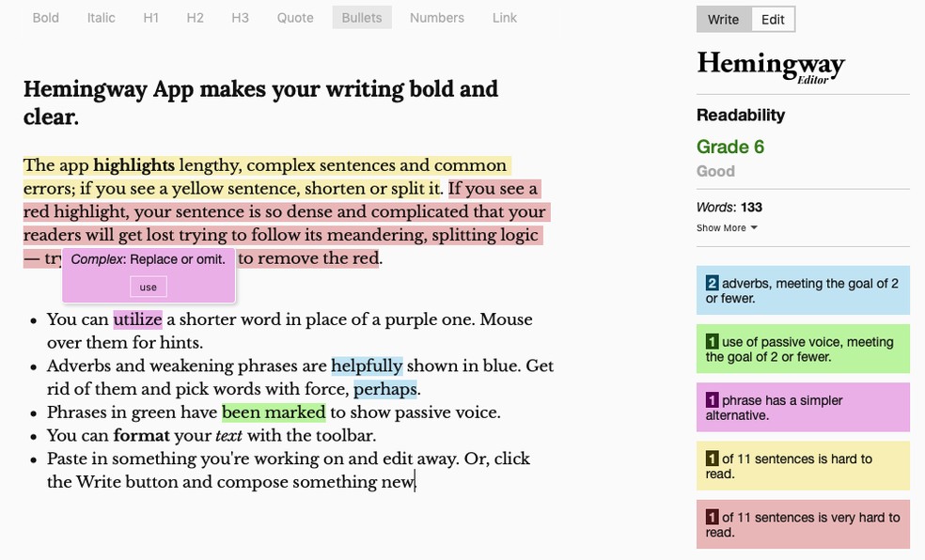The height and width of the screenshot is (560, 925).
Task: Click the bold word 'highlights' in paragraph
Action: point(133,165)
